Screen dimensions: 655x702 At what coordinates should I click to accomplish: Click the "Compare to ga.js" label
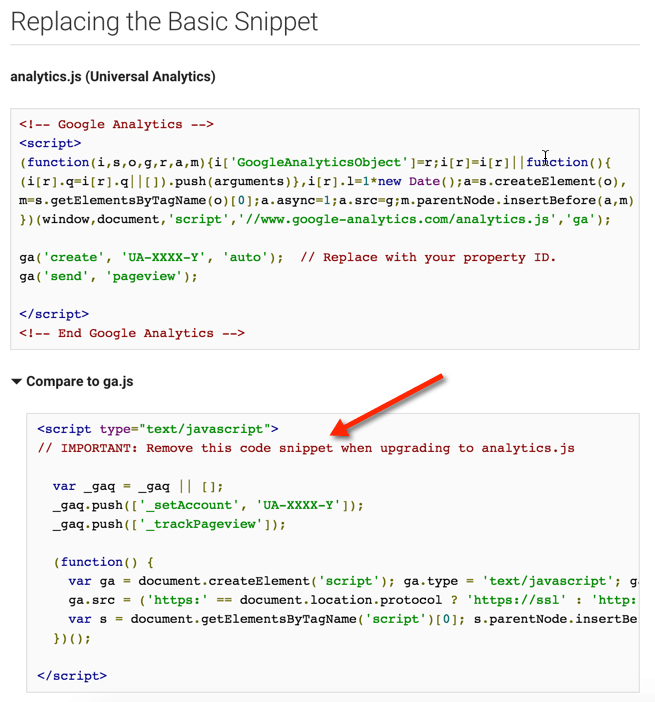point(79,381)
